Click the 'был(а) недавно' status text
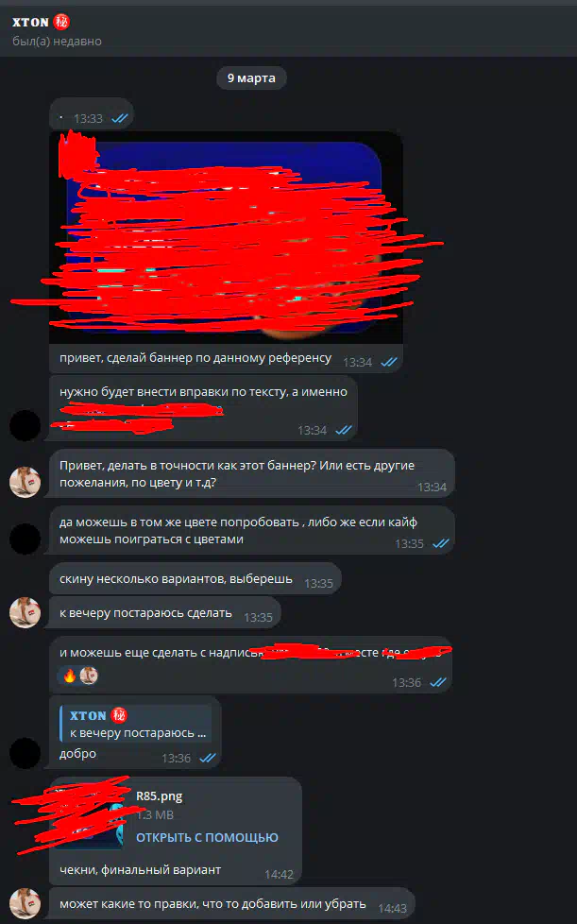 tap(57, 42)
